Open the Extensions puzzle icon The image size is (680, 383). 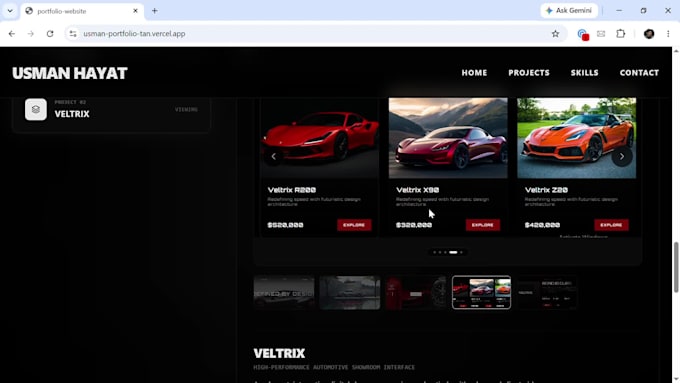[x=621, y=34]
